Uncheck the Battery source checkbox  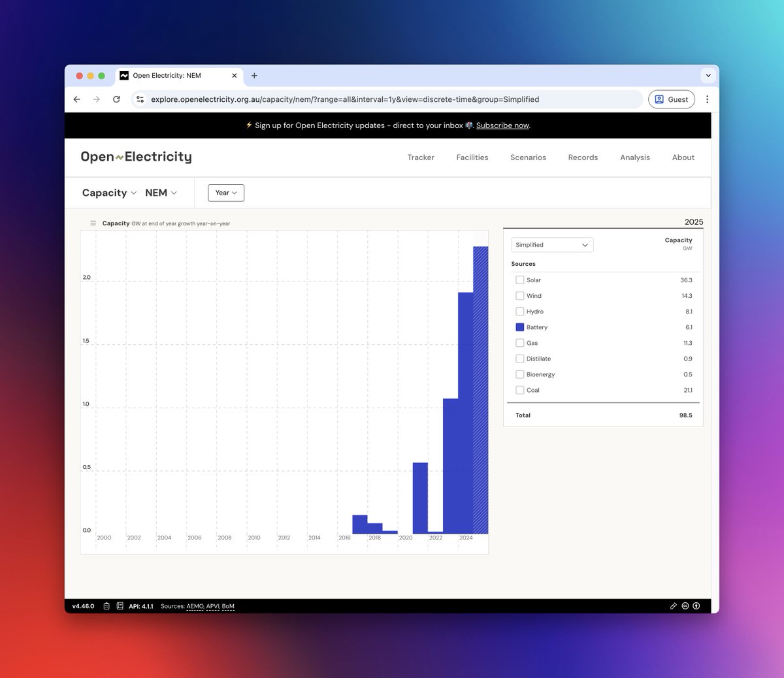(520, 327)
